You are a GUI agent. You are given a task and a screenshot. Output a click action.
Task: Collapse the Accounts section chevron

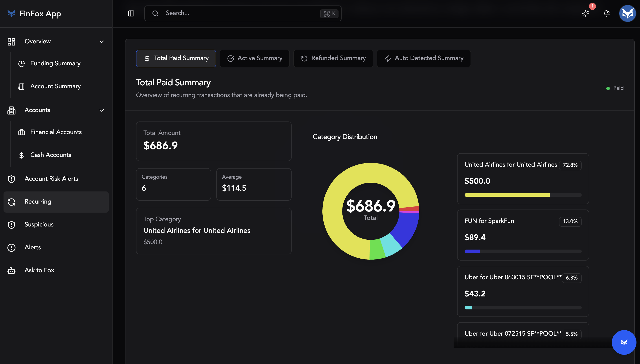pos(101,110)
